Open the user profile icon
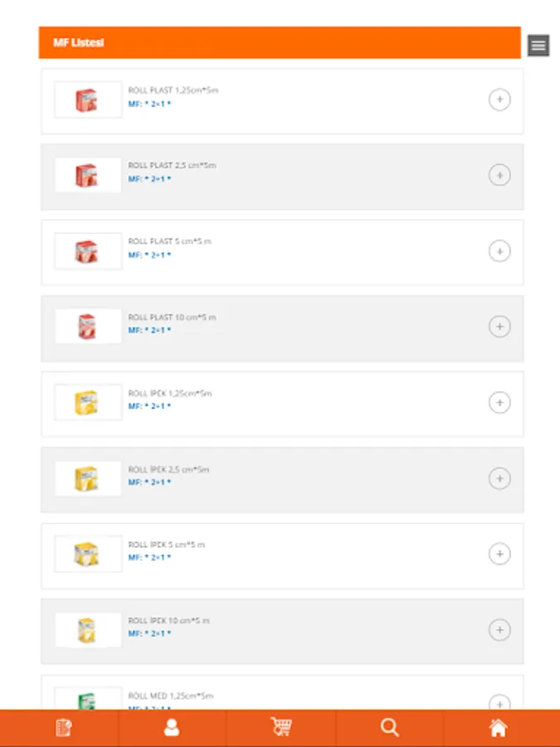560x747 pixels. [x=172, y=728]
